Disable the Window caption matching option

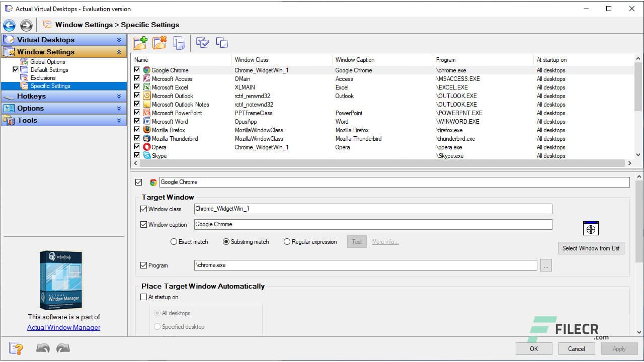click(144, 224)
